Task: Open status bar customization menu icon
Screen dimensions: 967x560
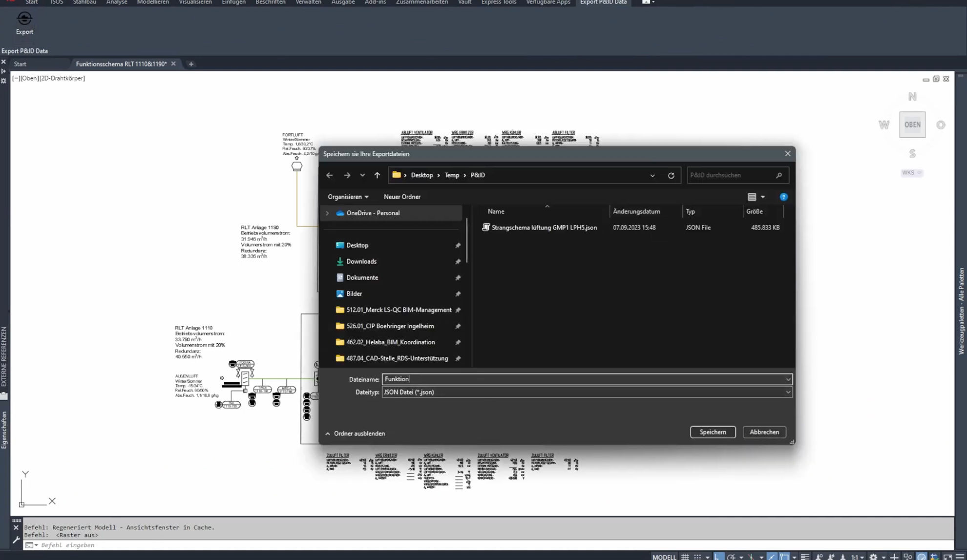Action: click(x=960, y=556)
